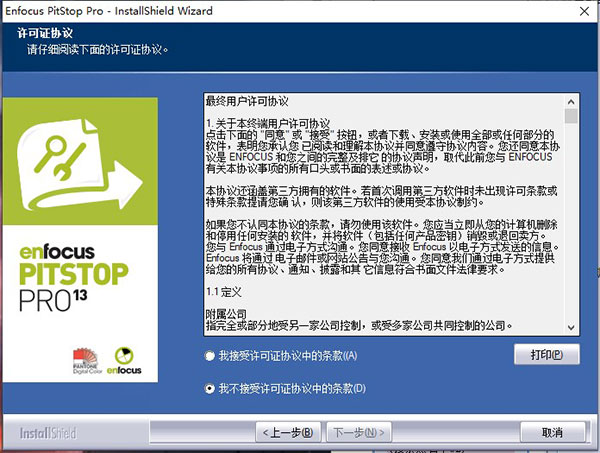Click the InstallShield brand label

(48, 433)
